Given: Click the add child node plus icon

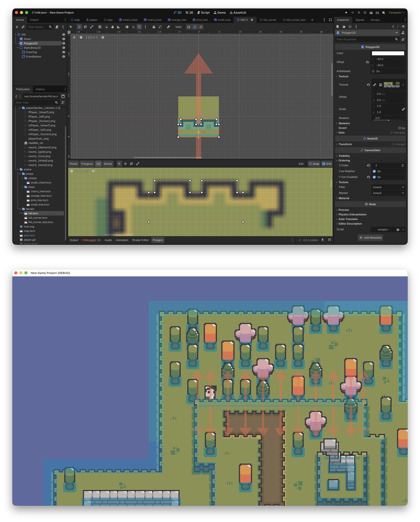Looking at the screenshot, I should tap(17, 27).
